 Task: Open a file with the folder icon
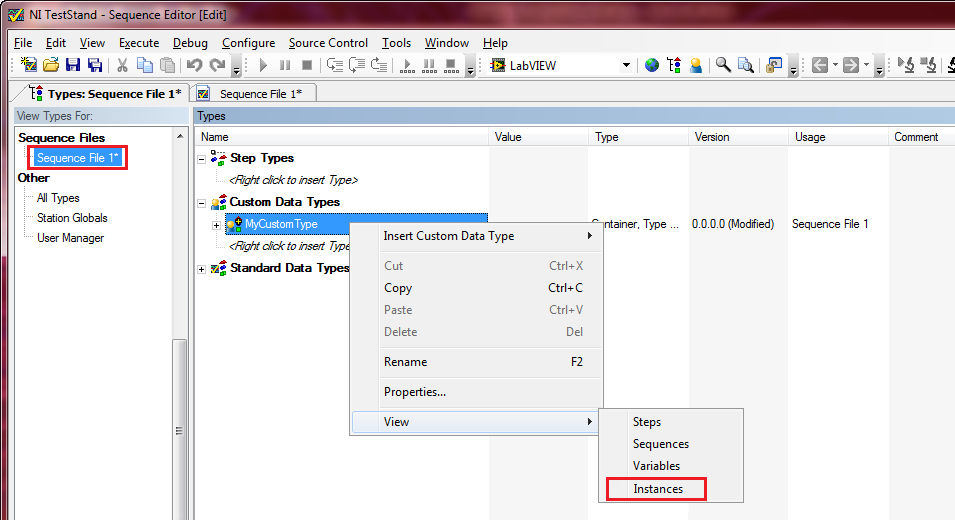51,65
